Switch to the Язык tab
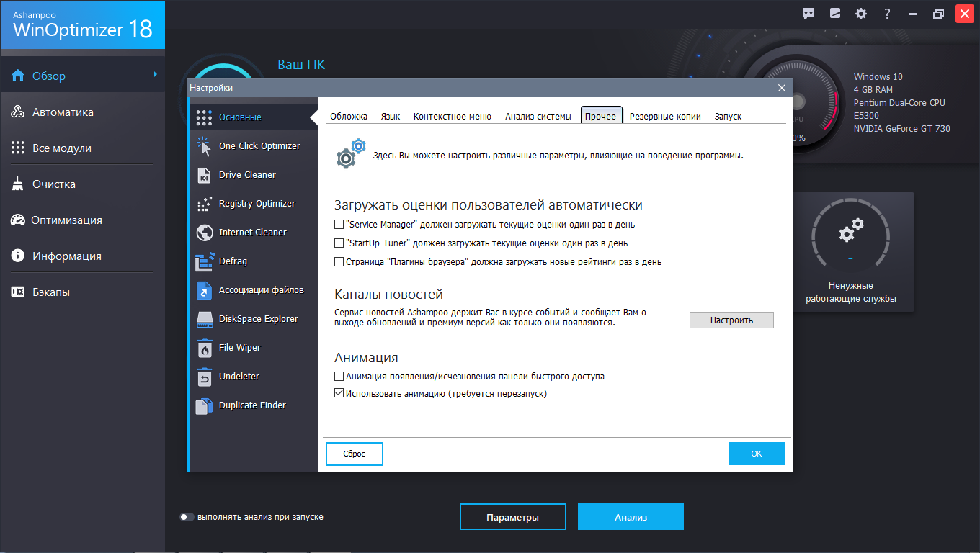Screen dimensions: 980x553 (390, 117)
